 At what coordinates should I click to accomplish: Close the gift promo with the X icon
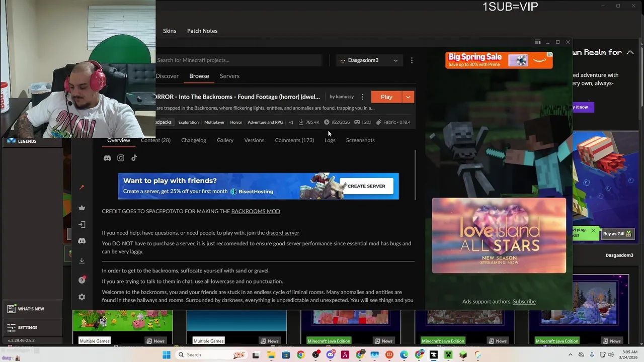[593, 231]
